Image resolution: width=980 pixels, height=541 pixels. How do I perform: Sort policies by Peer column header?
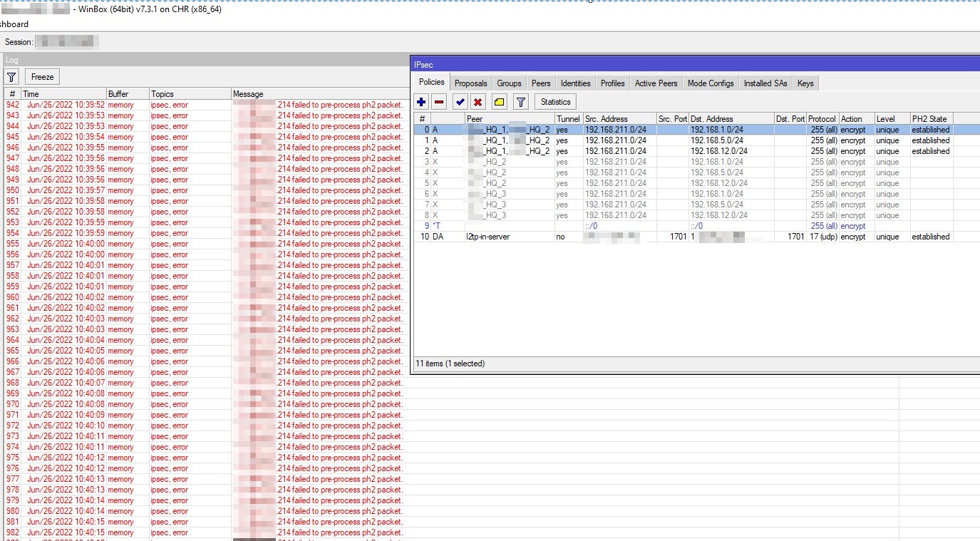pos(510,119)
